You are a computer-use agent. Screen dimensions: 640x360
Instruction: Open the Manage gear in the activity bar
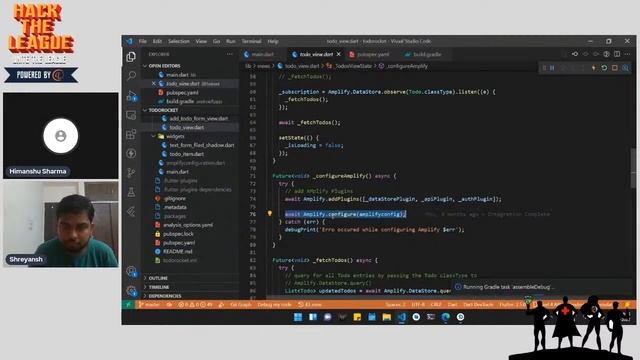(x=131, y=291)
